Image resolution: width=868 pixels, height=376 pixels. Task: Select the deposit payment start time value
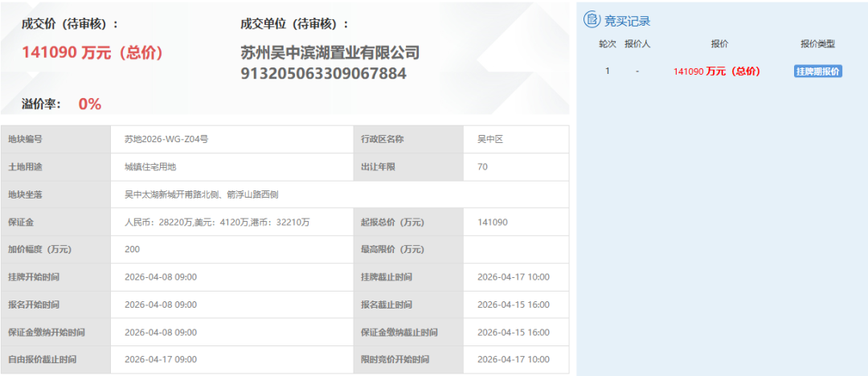[x=161, y=333]
